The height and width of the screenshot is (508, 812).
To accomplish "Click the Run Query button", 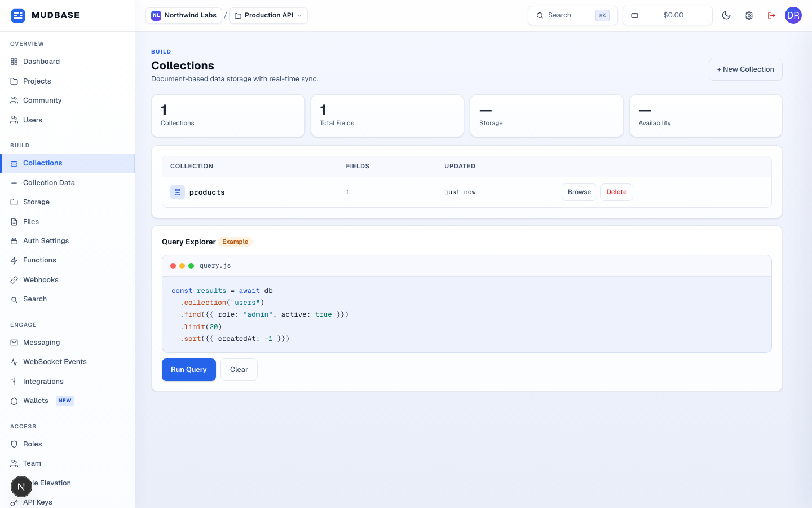I will (x=189, y=370).
